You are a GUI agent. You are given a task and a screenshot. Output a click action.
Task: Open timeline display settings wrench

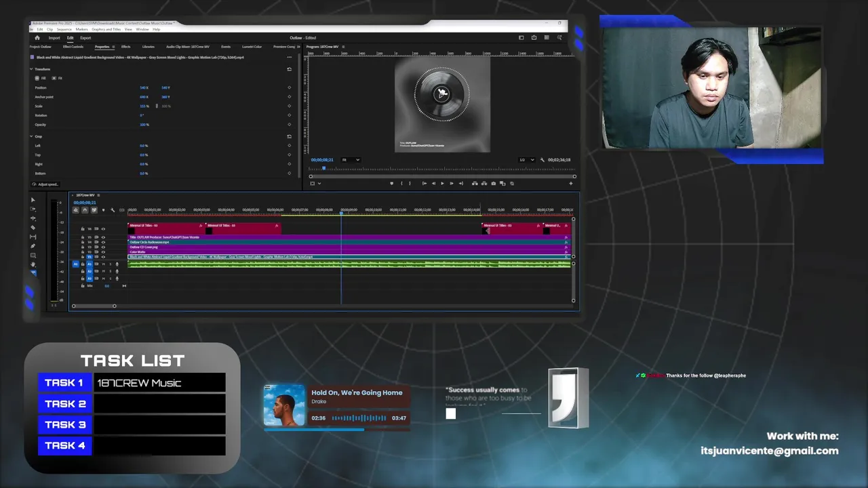click(x=113, y=210)
